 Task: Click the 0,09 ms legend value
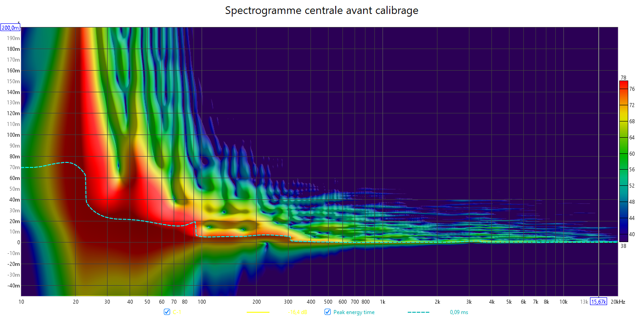pyautogui.click(x=459, y=312)
